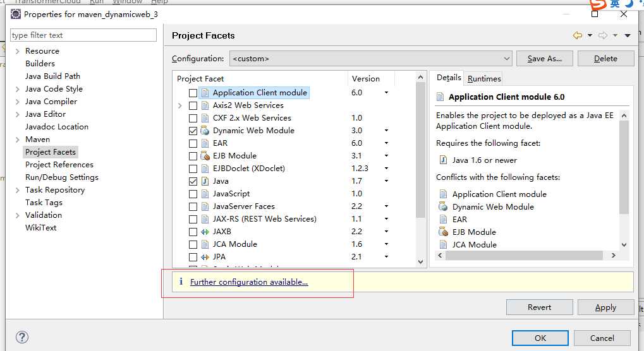Select Java Build Path in the tree

click(52, 76)
